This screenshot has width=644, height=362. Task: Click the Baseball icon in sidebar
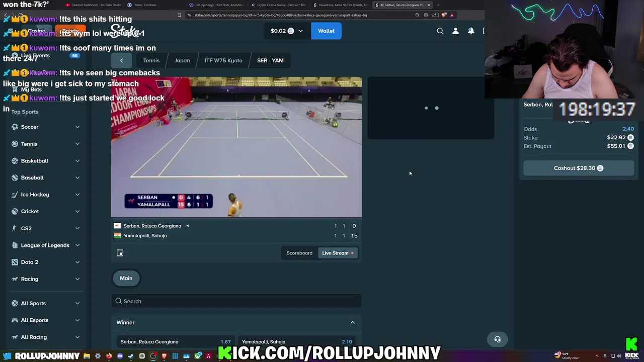15,177
